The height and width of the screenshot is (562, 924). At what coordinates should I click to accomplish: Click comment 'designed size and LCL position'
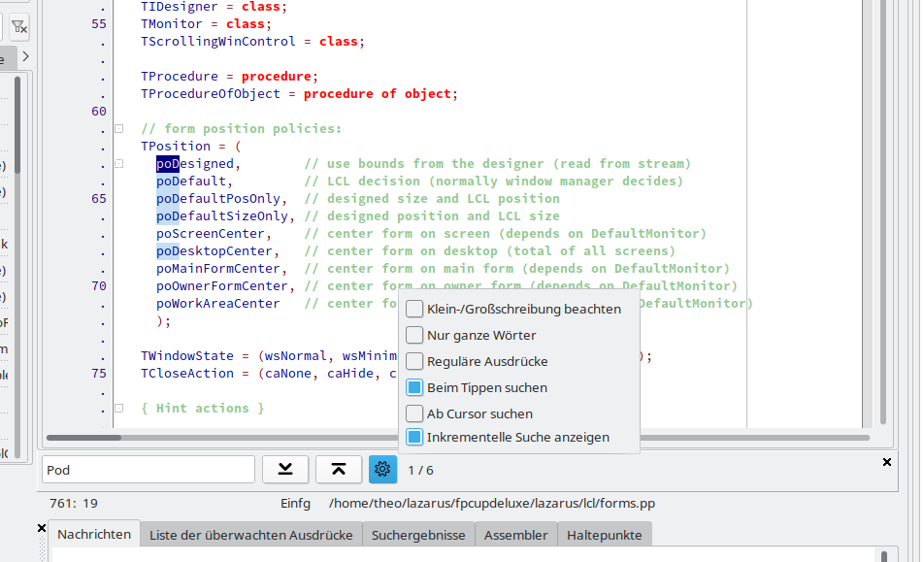pos(444,199)
